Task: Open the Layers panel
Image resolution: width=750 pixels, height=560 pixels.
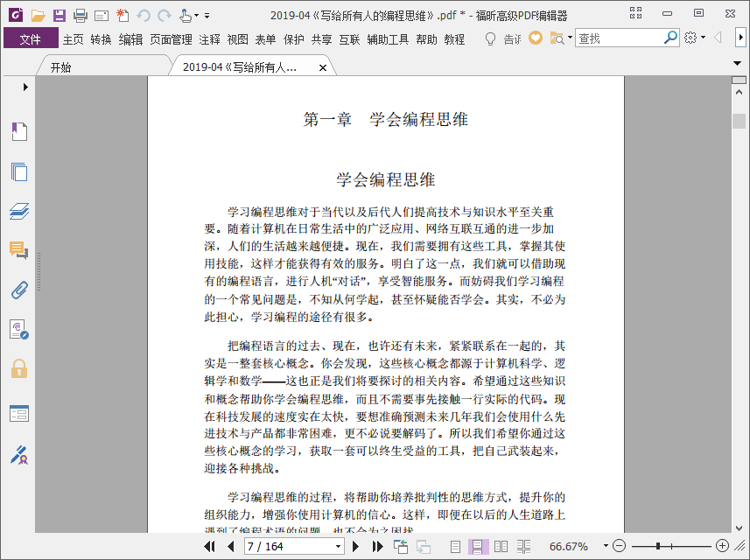Action: [19, 211]
